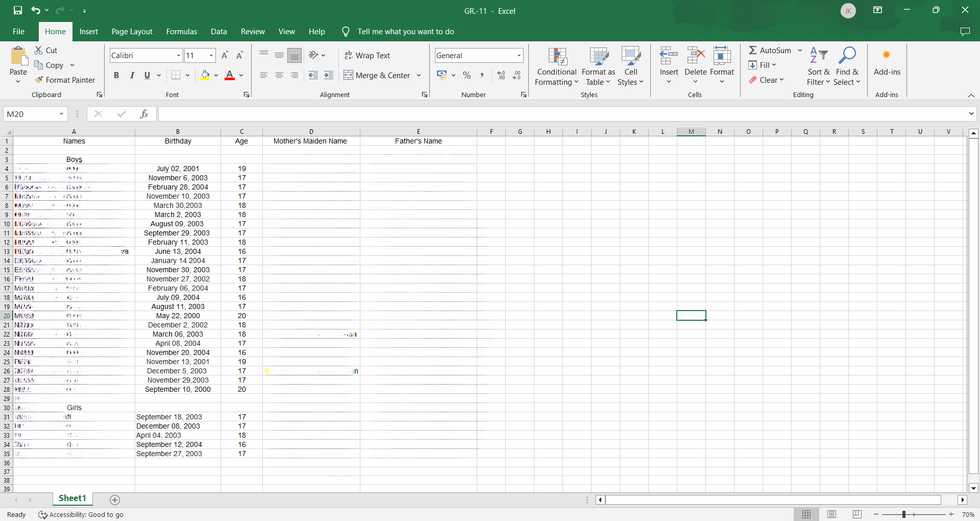Click the Undo arrow icon

pyautogui.click(x=35, y=10)
